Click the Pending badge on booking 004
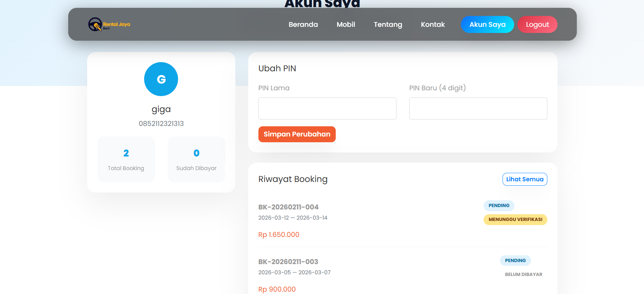Screen dimensions: 644x294 coord(499,206)
